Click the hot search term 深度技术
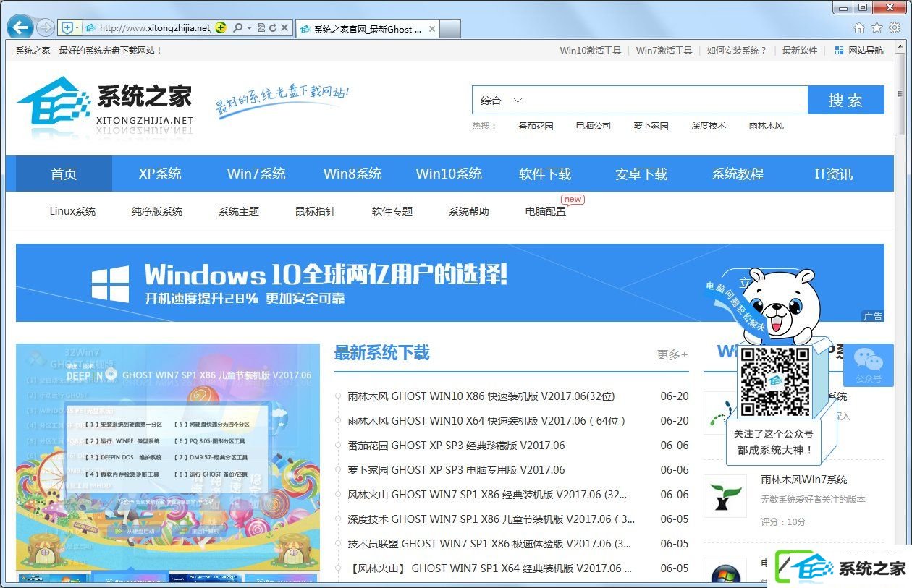Image resolution: width=912 pixels, height=588 pixels. click(x=709, y=126)
